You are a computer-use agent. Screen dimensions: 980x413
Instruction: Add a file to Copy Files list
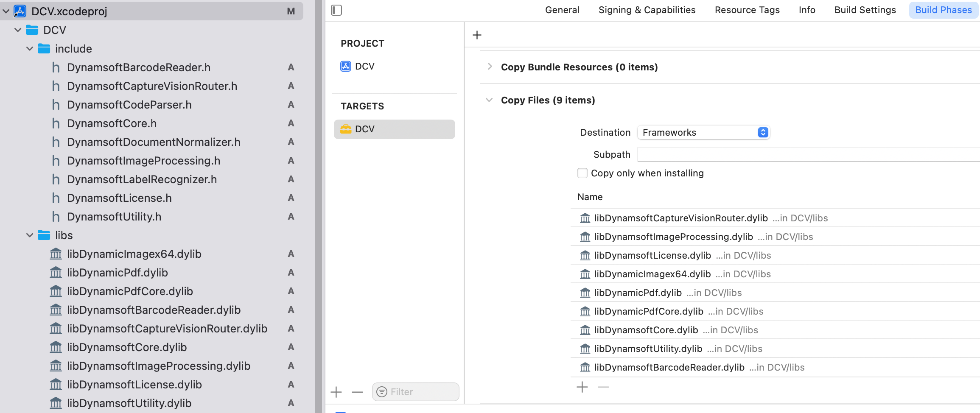(582, 387)
